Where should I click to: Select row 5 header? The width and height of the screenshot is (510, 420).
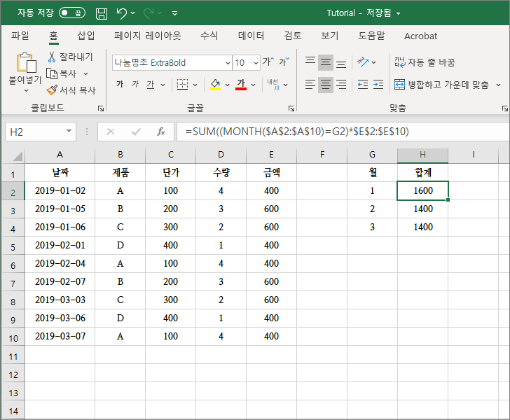pyautogui.click(x=13, y=247)
